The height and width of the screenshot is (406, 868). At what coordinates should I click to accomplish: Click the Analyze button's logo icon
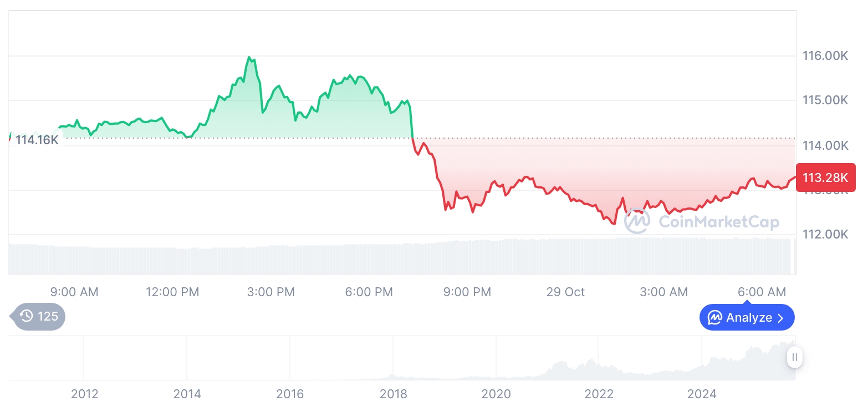coord(715,318)
